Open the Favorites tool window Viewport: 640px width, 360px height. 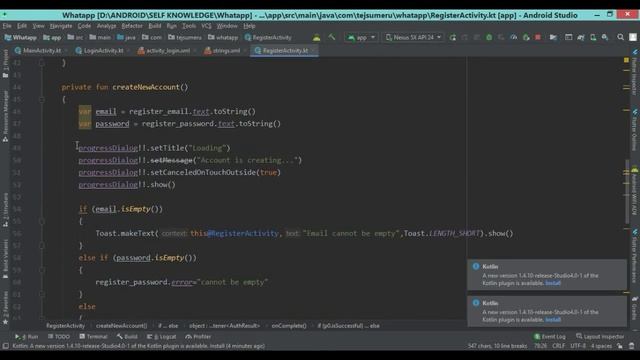5,308
